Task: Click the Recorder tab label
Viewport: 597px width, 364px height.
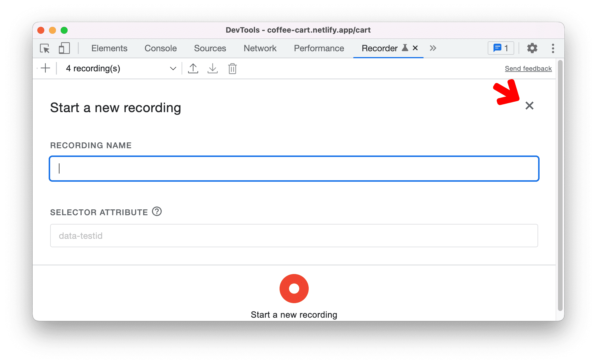Action: click(x=381, y=48)
